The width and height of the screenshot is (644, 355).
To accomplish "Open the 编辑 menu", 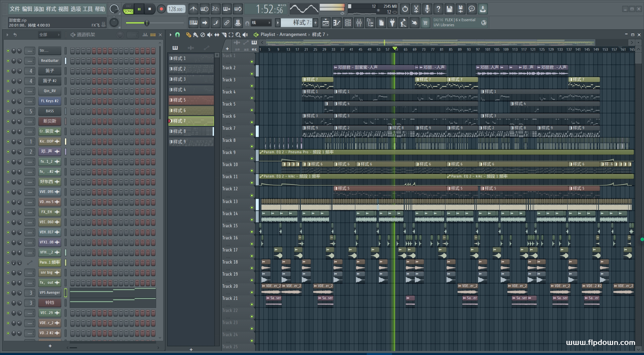I will 27,9.
